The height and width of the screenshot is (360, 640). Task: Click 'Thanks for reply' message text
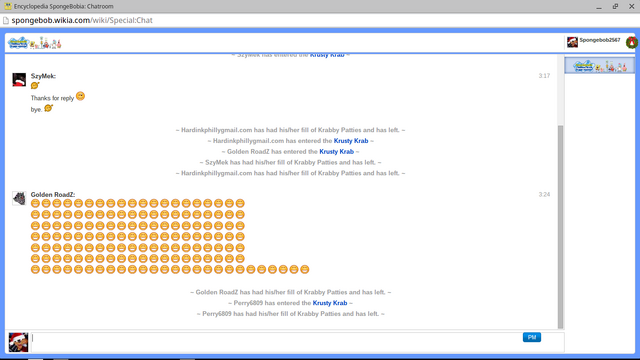pos(52,98)
